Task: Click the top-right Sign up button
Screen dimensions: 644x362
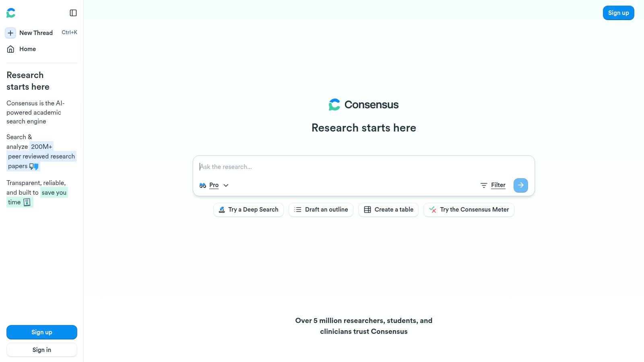Action: [x=618, y=13]
